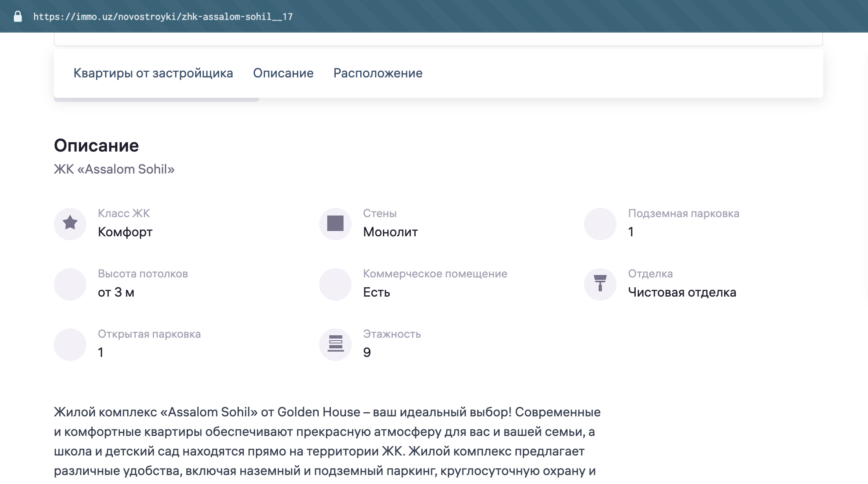Click the ЖК «Assalom Sohil» subtitle
Image resolution: width=868 pixels, height=484 pixels.
pyautogui.click(x=114, y=169)
